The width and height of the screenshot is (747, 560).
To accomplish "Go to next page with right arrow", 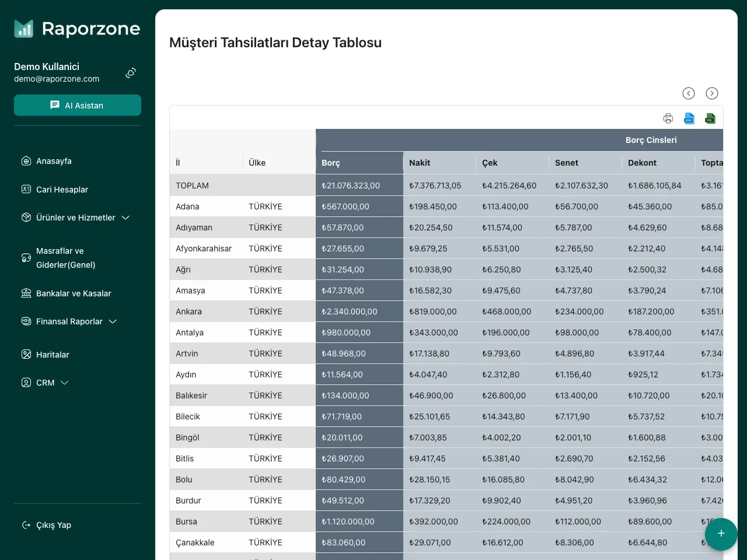I will pos(712,93).
